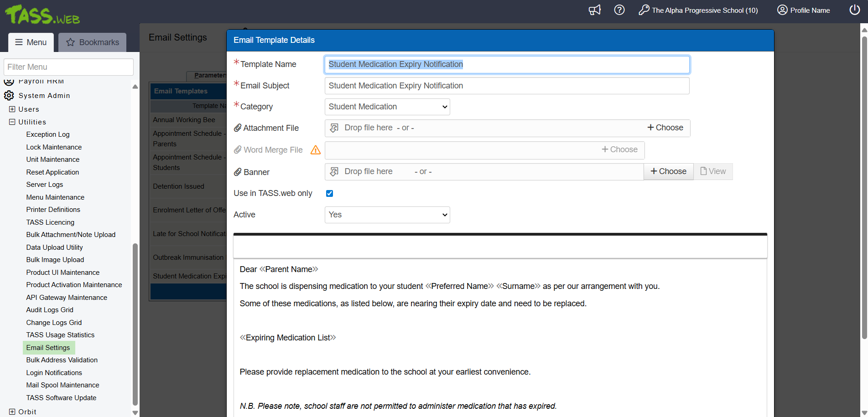This screenshot has height=417, width=868.
Task: Click the announcements megaphone icon
Action: (594, 10)
